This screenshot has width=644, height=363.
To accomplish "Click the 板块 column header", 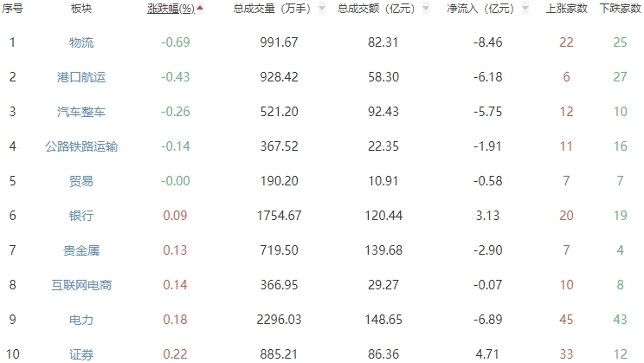I will point(81,9).
